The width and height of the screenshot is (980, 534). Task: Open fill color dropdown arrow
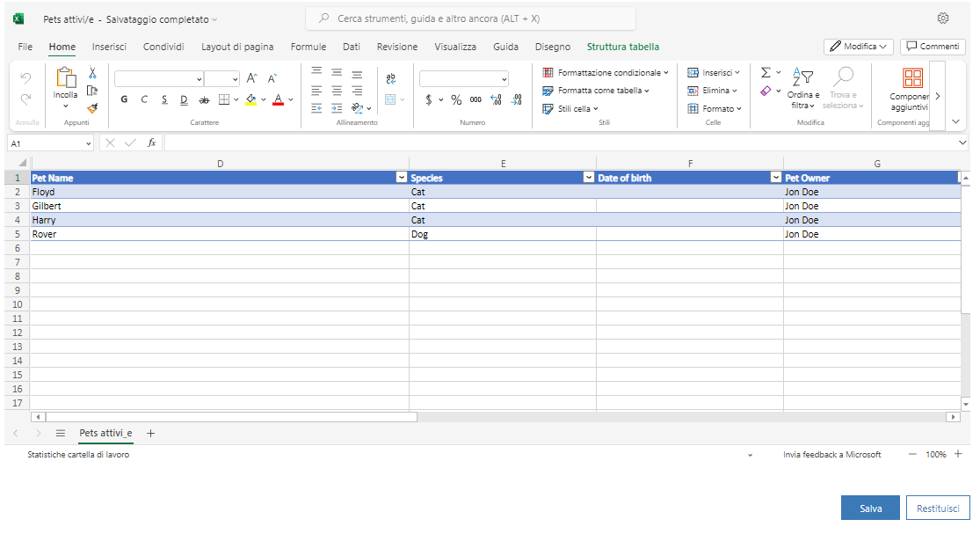point(264,99)
